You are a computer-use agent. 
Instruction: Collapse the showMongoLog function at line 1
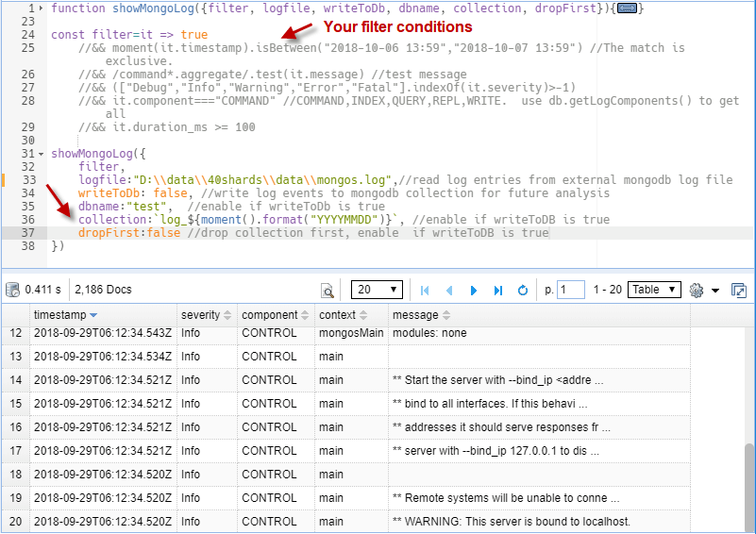pos(42,8)
